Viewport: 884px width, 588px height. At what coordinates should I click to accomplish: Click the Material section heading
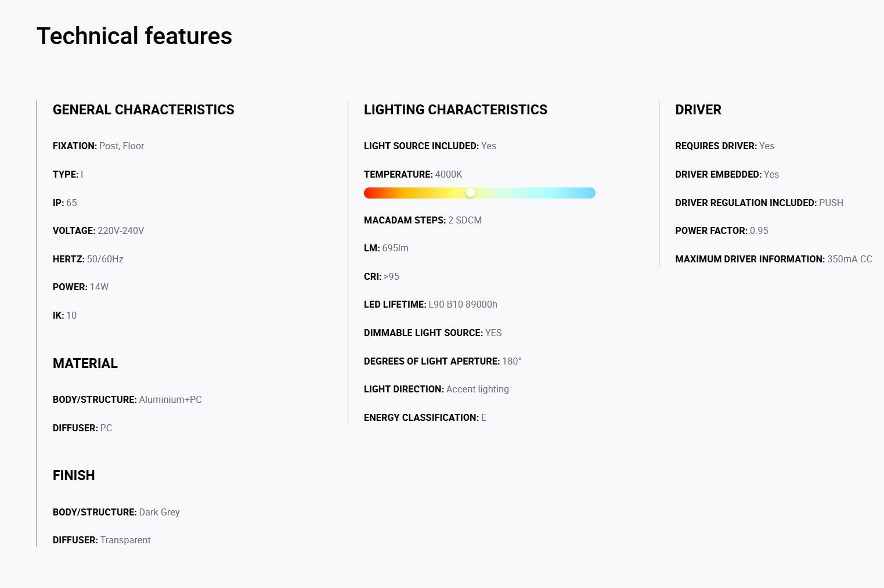pyautogui.click(x=85, y=363)
